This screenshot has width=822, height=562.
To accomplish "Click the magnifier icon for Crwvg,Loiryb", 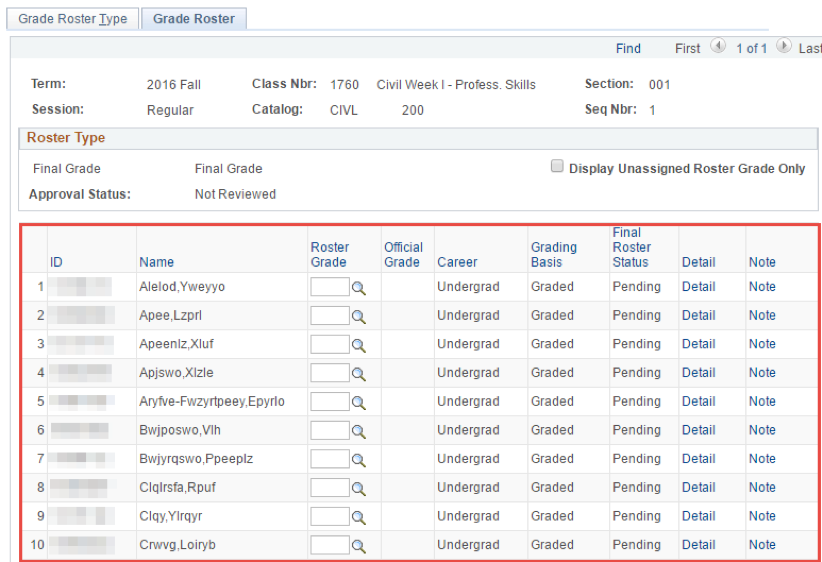I will pyautogui.click(x=359, y=546).
